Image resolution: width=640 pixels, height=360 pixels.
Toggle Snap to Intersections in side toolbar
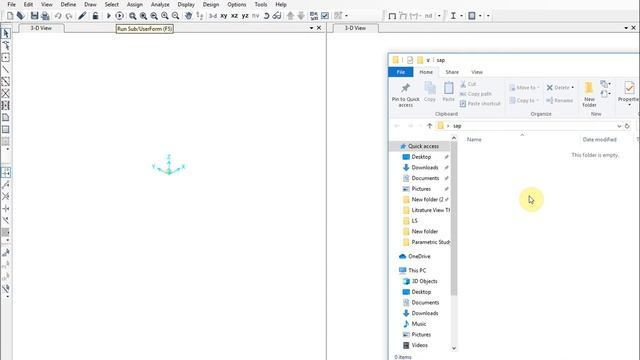pyautogui.click(x=6, y=196)
